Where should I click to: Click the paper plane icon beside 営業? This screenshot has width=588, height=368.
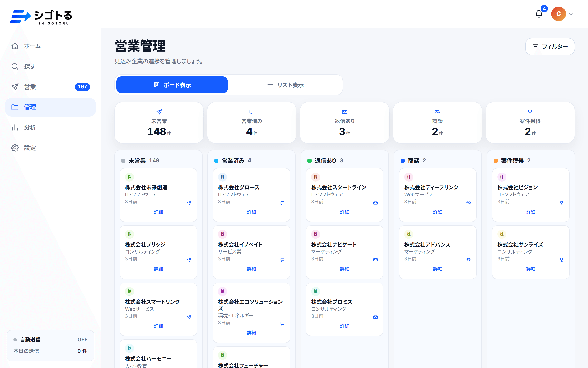tap(15, 87)
